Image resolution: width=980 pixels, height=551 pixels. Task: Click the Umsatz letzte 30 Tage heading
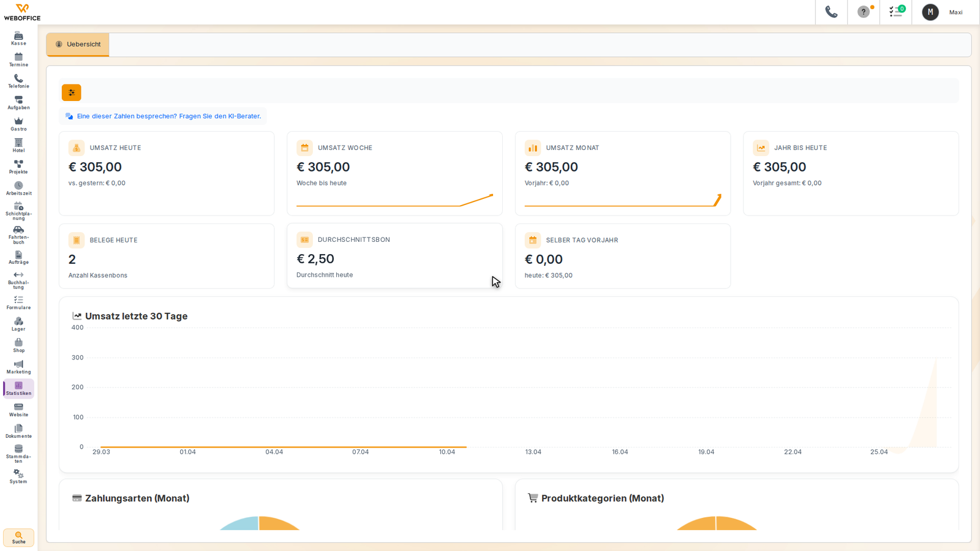coord(136,316)
